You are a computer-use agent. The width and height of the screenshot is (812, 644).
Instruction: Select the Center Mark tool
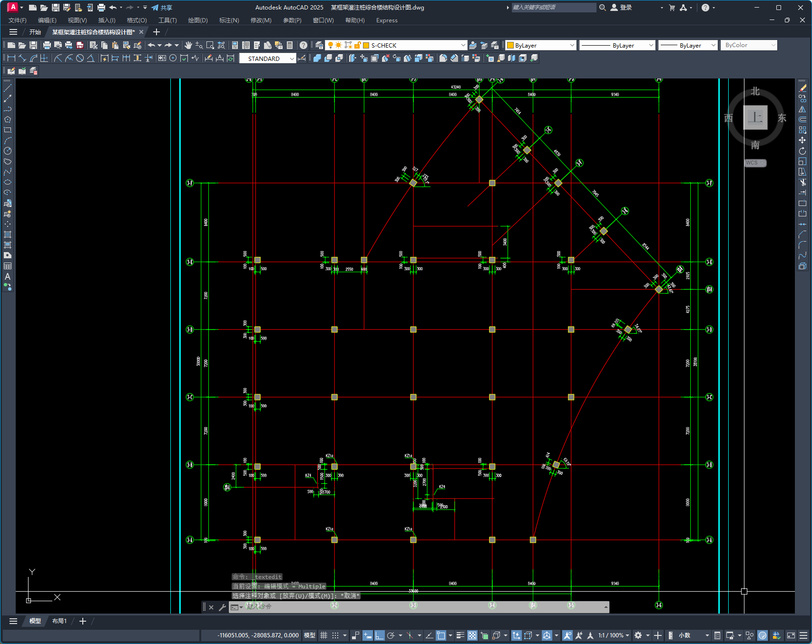[x=173, y=58]
